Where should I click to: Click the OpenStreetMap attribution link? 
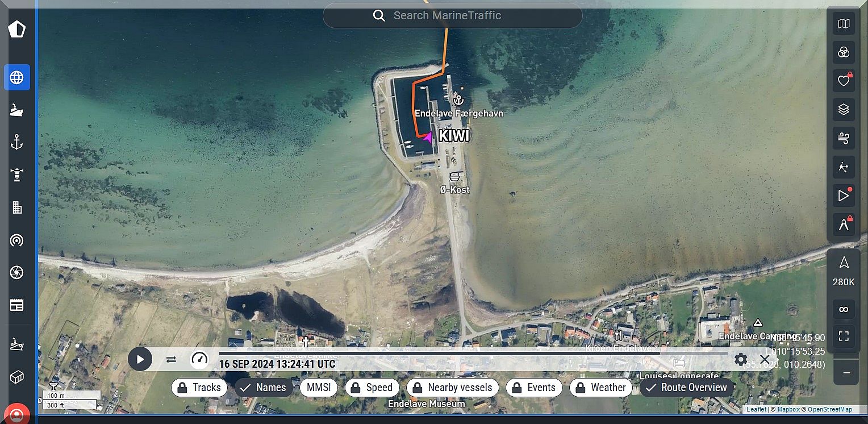coord(830,409)
